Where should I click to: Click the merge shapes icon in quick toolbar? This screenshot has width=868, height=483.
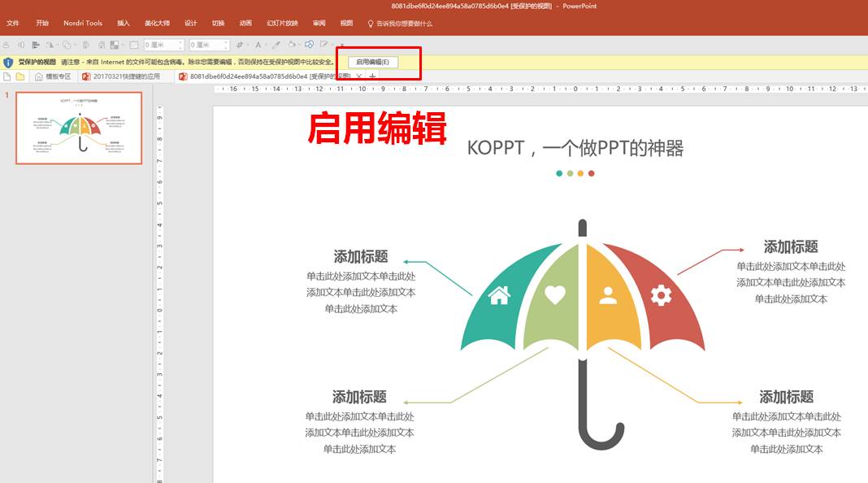tap(309, 44)
